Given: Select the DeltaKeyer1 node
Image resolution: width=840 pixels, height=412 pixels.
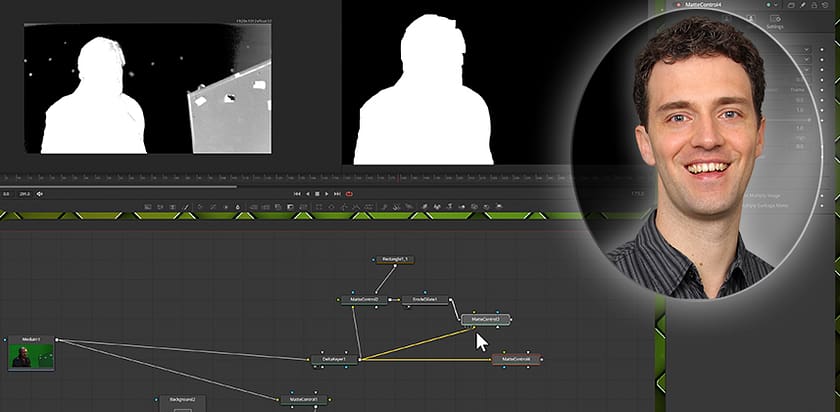Looking at the screenshot, I should [x=334, y=359].
